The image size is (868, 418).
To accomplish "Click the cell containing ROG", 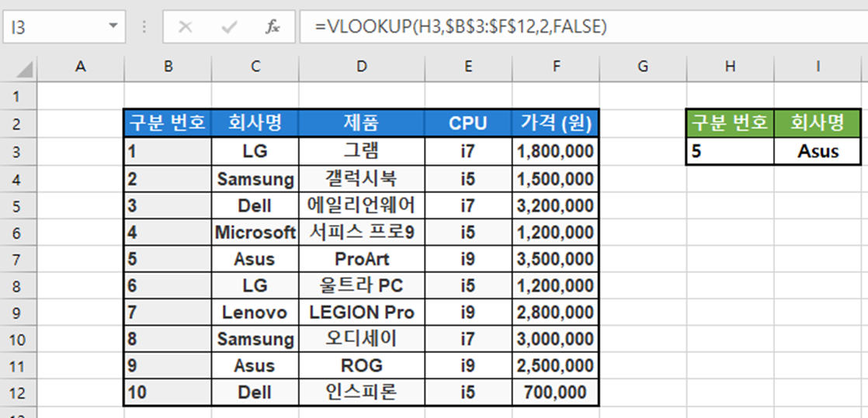I will point(362,365).
